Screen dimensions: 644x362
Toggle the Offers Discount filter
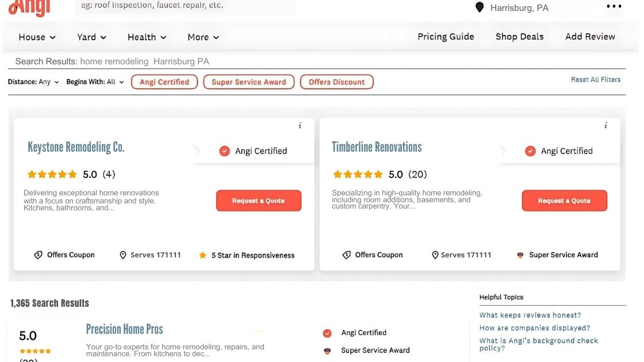click(x=336, y=82)
